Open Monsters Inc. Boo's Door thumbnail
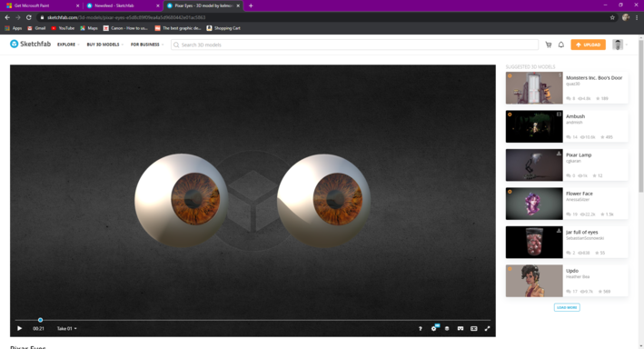This screenshot has width=644, height=349. [534, 88]
